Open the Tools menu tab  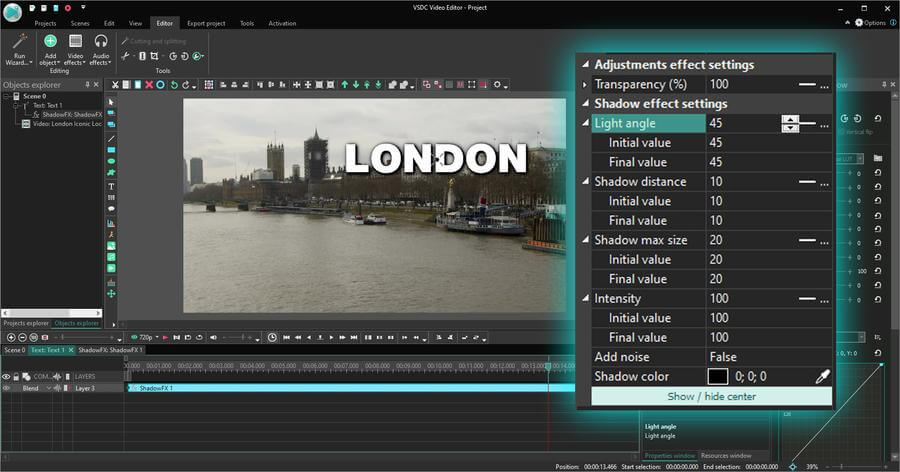pos(247,24)
